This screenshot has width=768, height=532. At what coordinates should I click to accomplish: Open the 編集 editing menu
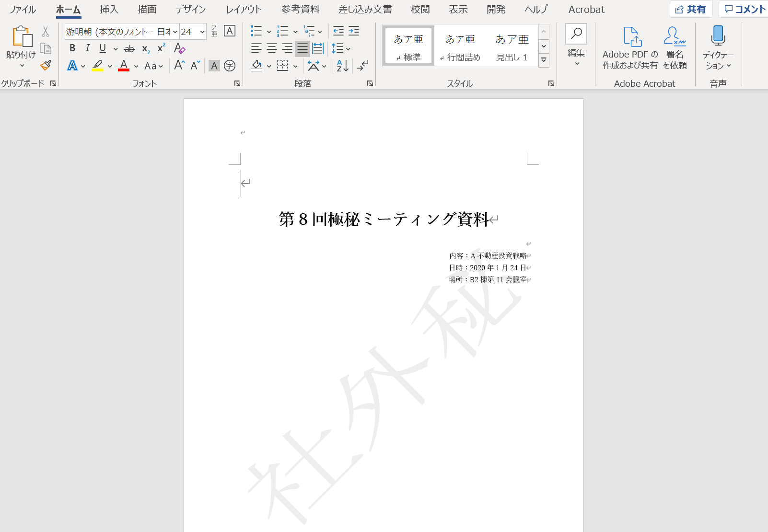pyautogui.click(x=576, y=58)
